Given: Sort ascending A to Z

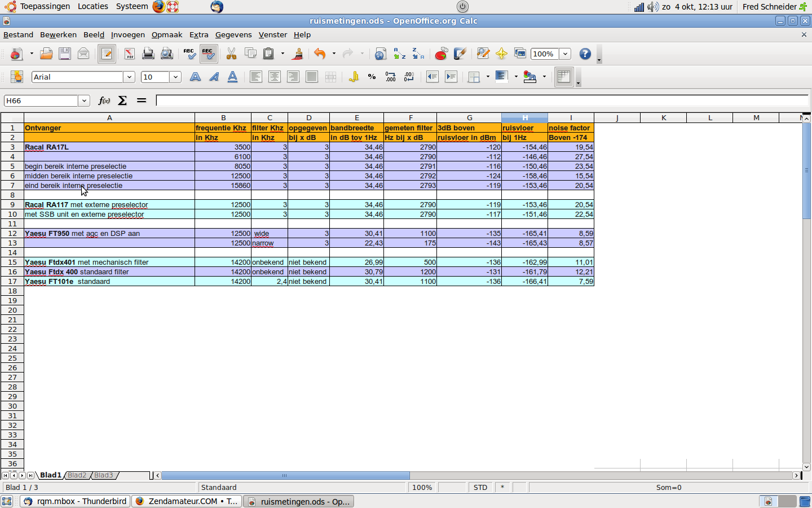Looking at the screenshot, I should pyautogui.click(x=399, y=54).
